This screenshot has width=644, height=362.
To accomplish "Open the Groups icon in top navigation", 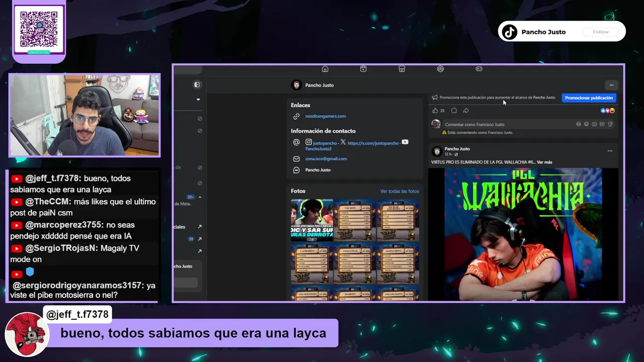I will pyautogui.click(x=440, y=69).
